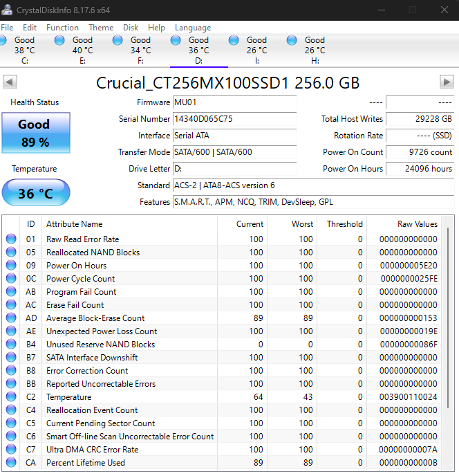
Task: Open the Edit menu
Action: [30, 28]
